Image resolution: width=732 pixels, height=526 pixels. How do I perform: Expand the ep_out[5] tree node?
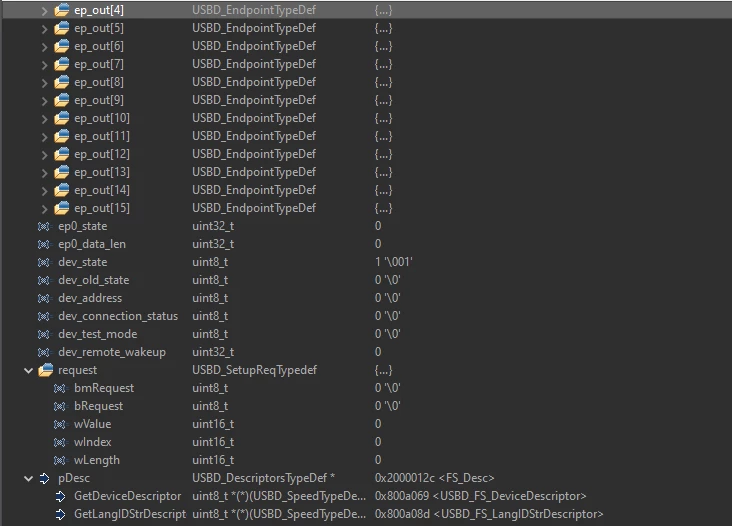click(x=44, y=29)
